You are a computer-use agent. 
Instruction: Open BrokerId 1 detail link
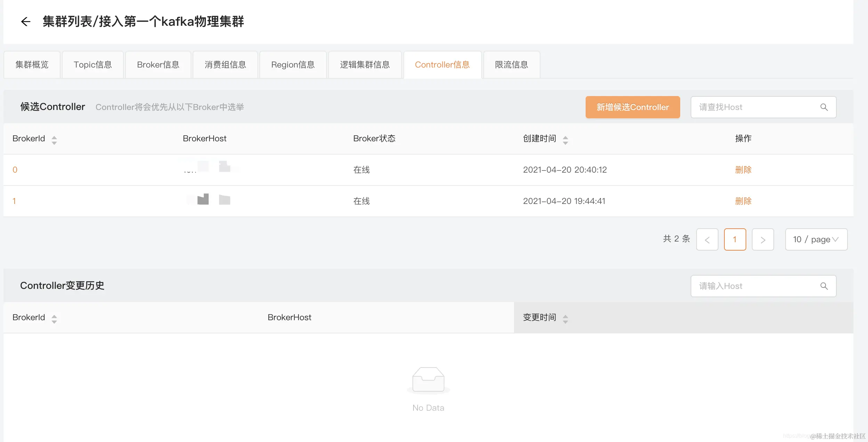point(15,201)
